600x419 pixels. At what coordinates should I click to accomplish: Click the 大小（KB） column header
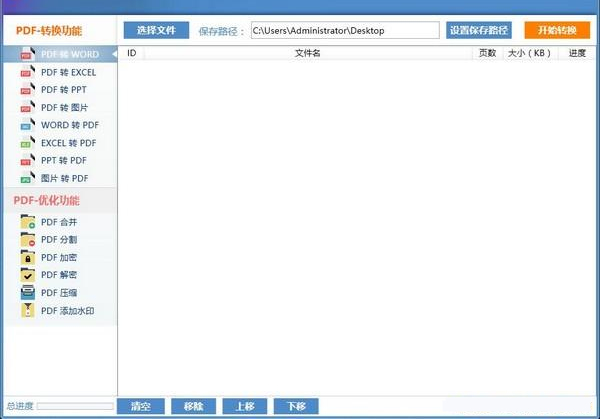pos(530,53)
